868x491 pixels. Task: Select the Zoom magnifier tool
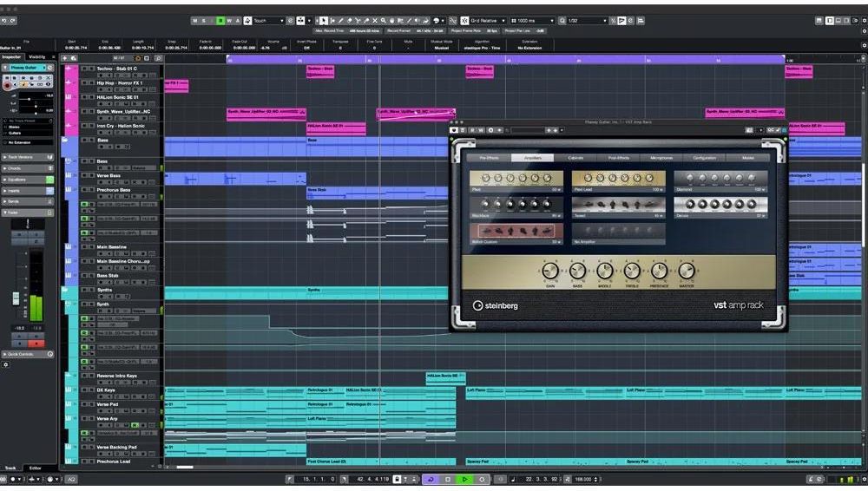(383, 21)
